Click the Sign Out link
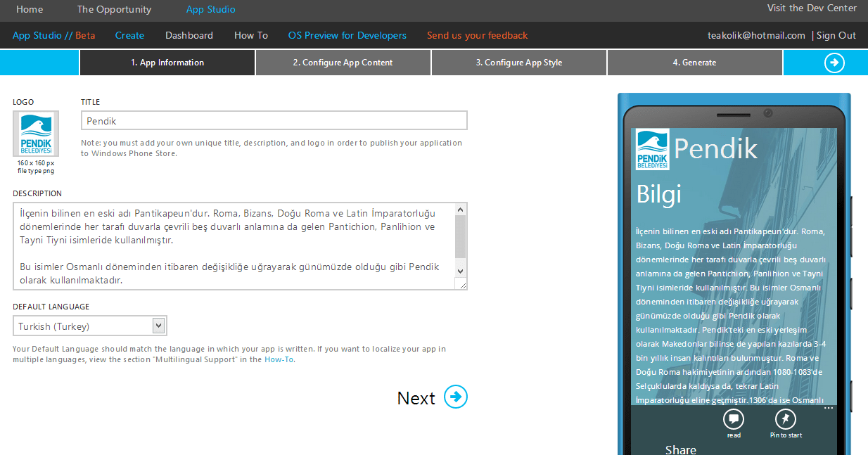This screenshot has width=868, height=455. tap(836, 35)
